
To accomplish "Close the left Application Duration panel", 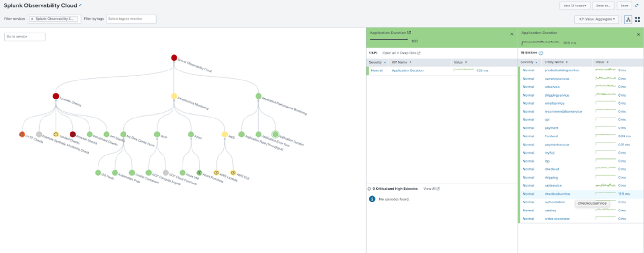I will (x=511, y=33).
